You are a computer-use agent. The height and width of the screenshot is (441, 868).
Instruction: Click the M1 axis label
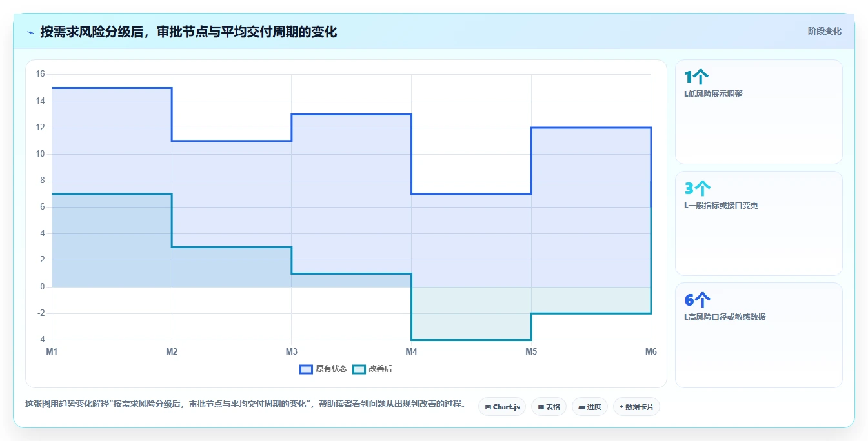click(52, 351)
